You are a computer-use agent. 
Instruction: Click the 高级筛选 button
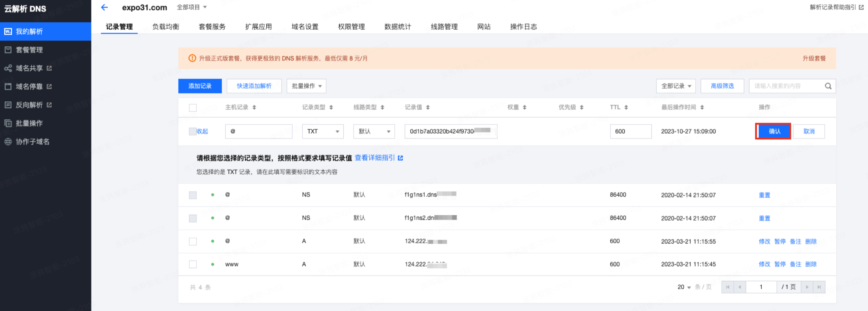point(722,86)
